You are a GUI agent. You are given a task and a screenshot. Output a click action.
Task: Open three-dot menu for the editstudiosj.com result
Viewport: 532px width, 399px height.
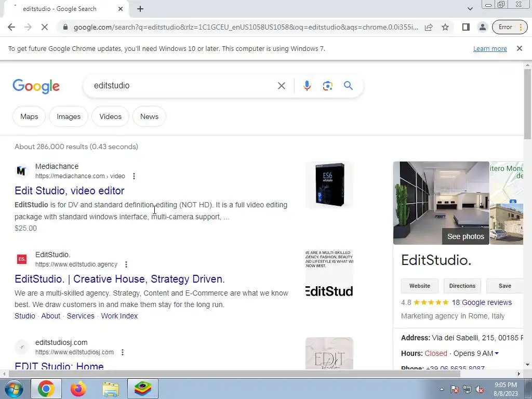(x=123, y=352)
